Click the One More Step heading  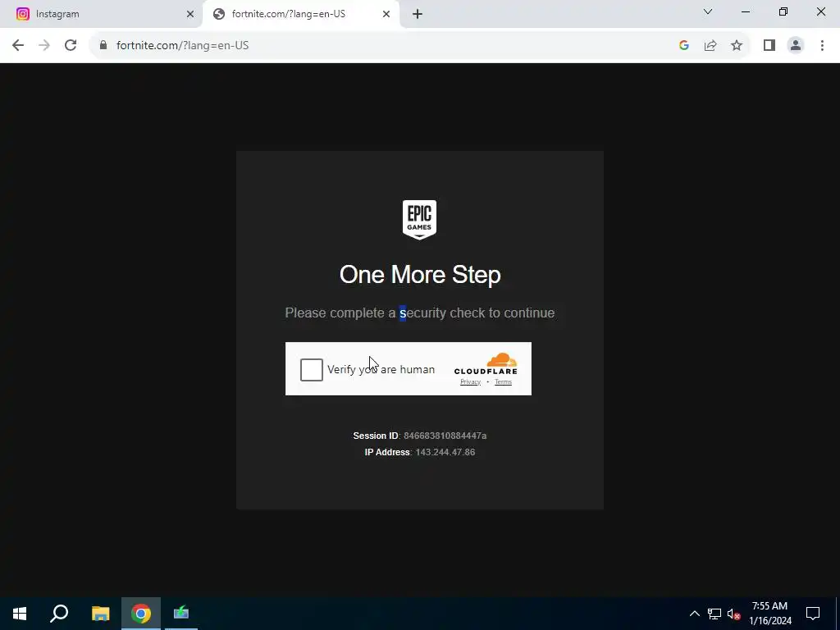click(420, 275)
